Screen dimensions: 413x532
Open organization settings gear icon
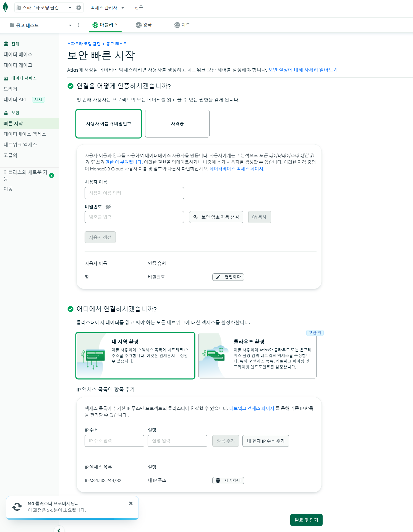[x=79, y=8]
